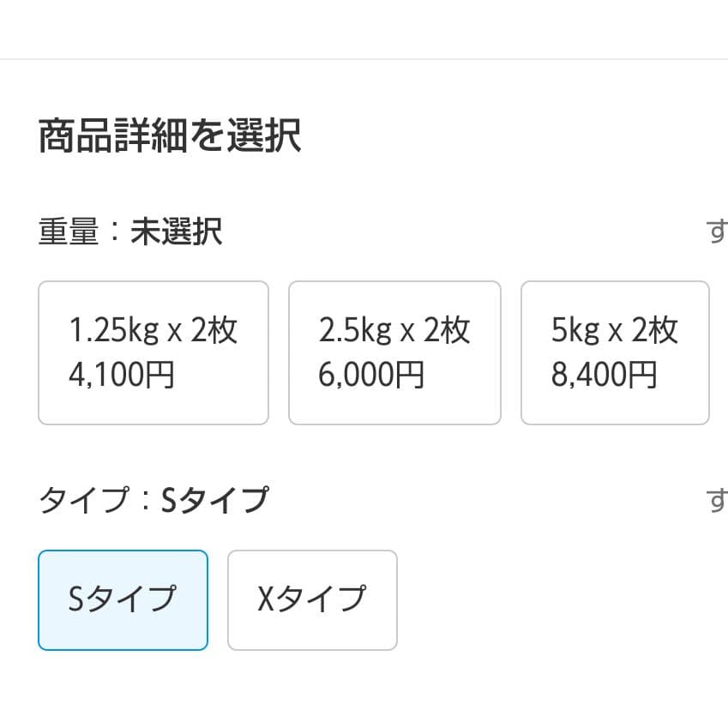Click the unselected Xタイプ button
The image size is (728, 710).
tap(311, 599)
